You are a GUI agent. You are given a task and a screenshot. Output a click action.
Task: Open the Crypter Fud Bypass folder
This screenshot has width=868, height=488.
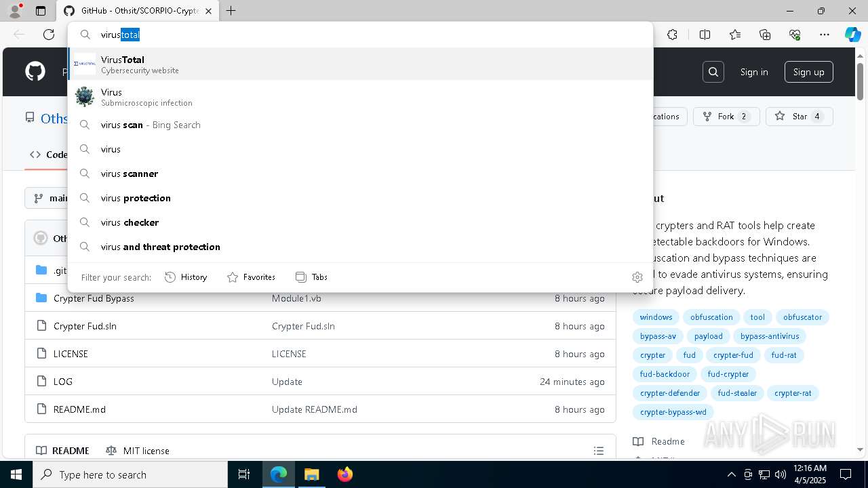pos(94,298)
